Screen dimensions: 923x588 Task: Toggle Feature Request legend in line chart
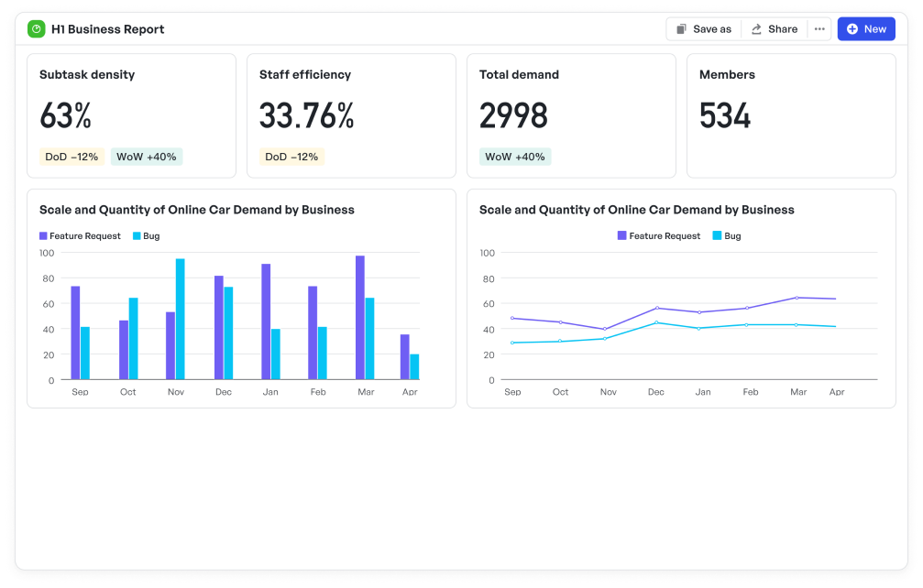(x=659, y=236)
